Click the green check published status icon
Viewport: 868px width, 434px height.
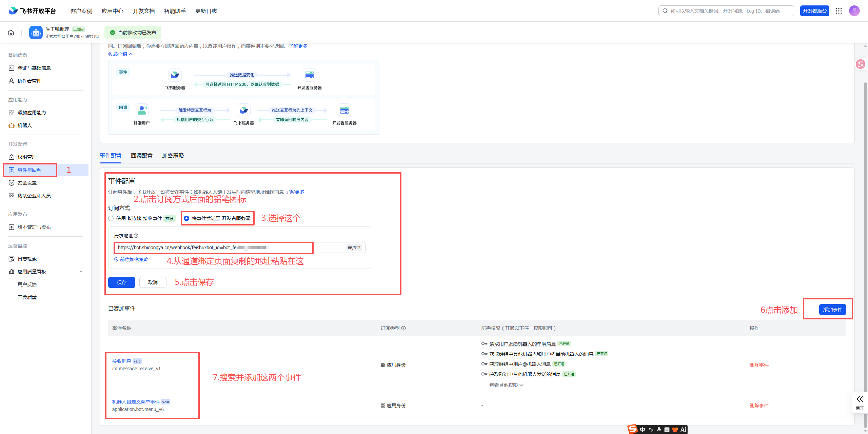113,33
